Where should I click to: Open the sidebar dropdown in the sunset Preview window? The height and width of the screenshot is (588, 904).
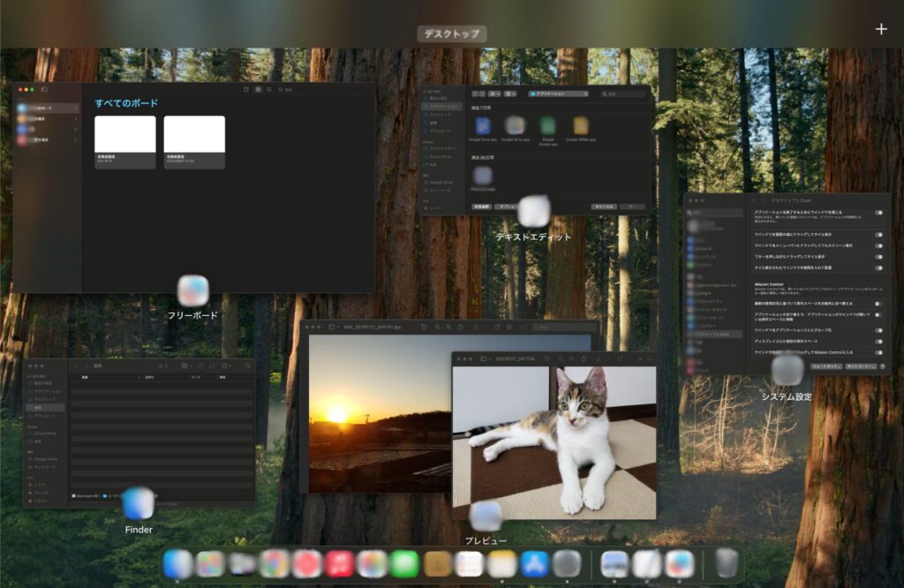click(333, 327)
